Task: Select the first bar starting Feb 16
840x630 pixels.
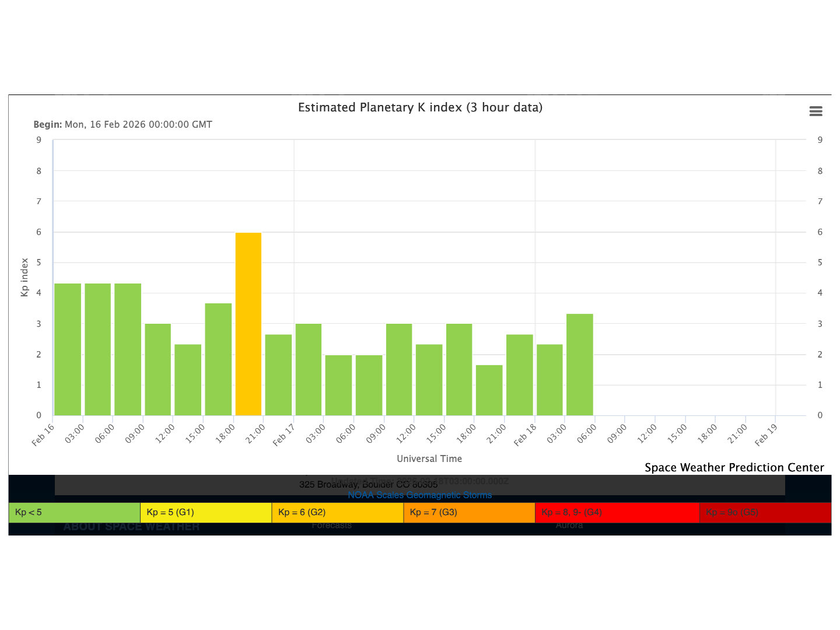Action: click(x=68, y=349)
